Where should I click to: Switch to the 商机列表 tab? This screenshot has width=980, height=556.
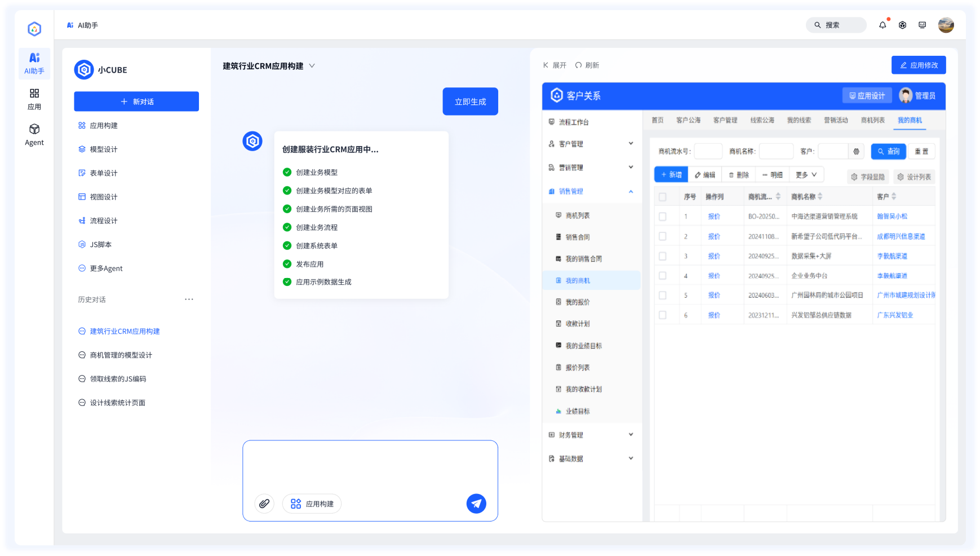(x=872, y=120)
